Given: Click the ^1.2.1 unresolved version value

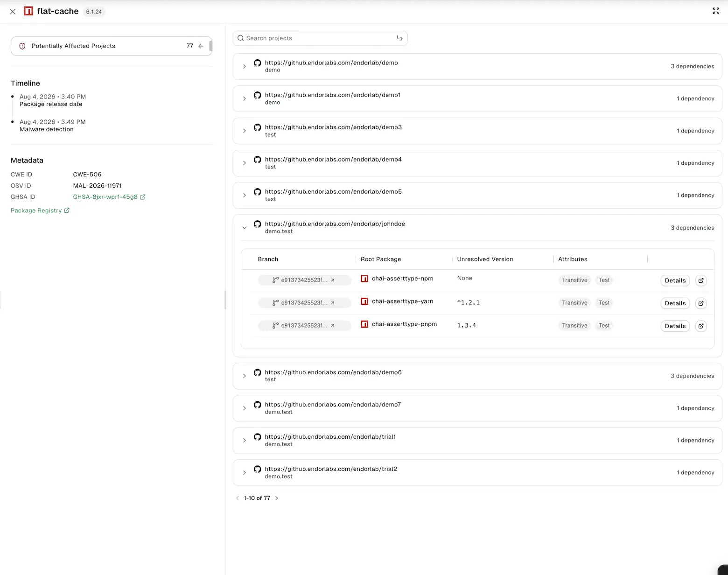Looking at the screenshot, I should pyautogui.click(x=469, y=302).
